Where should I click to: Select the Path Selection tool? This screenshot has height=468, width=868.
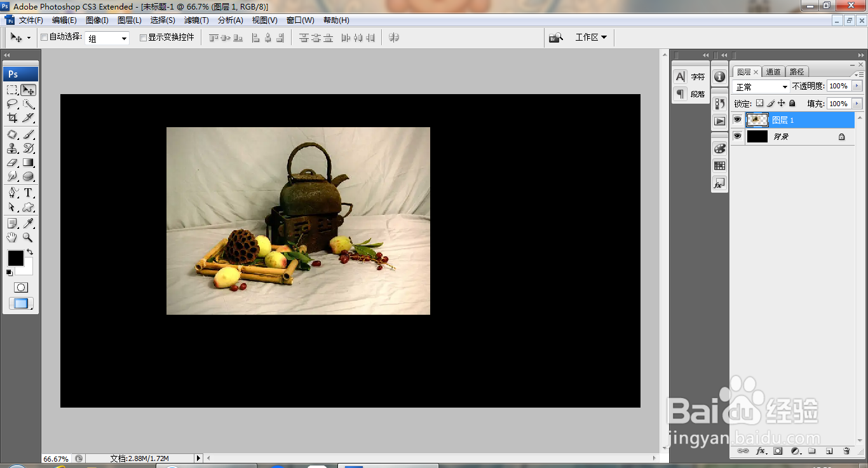point(12,207)
